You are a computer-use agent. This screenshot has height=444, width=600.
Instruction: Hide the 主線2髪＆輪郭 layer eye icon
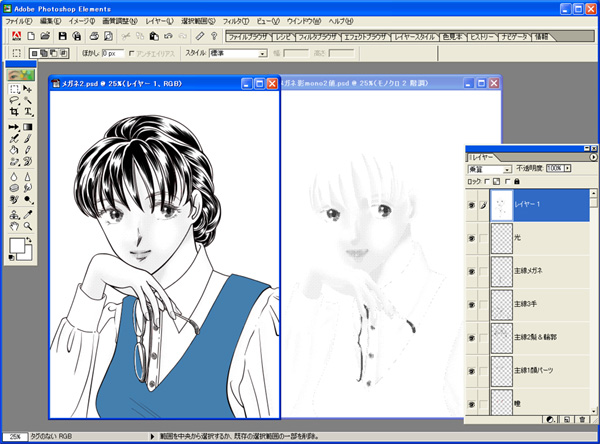(472, 338)
